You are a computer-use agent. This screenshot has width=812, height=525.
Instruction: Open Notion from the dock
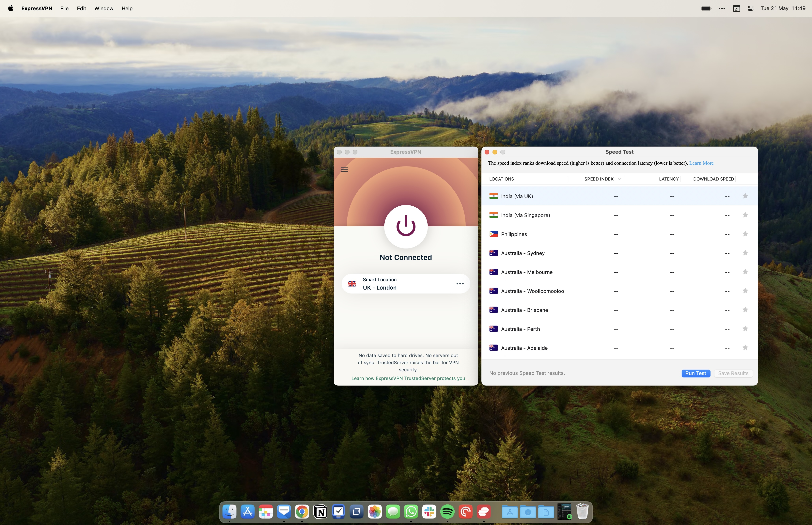click(320, 511)
